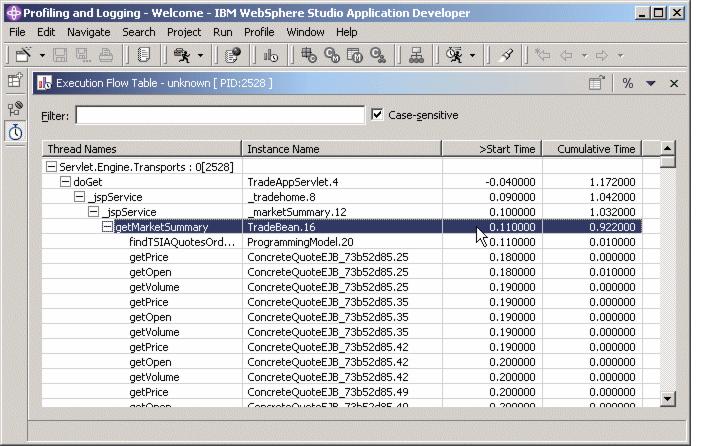Switch to hierarchy perspective sidebar icon

[x=15, y=108]
